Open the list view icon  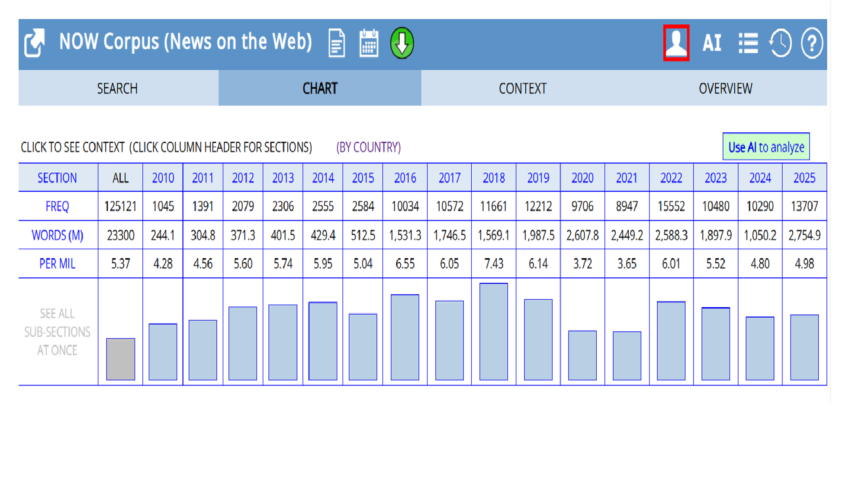point(748,43)
